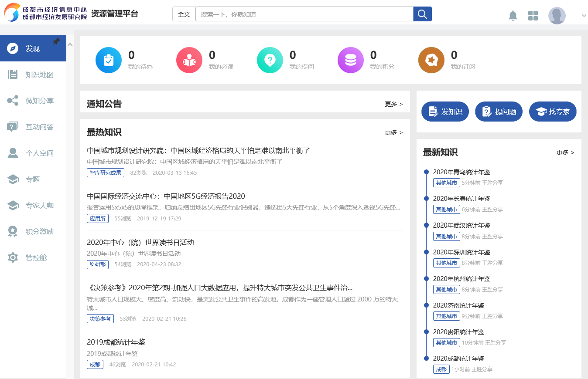This screenshot has width=588, height=379.
Task: Open the 2019成都统计年鉴 article title
Action: point(116,342)
